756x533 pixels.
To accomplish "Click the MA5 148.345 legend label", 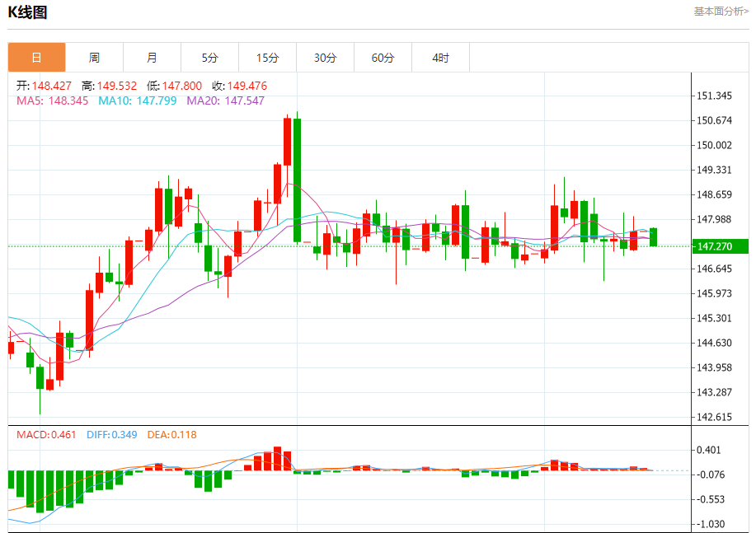I will pos(52,101).
